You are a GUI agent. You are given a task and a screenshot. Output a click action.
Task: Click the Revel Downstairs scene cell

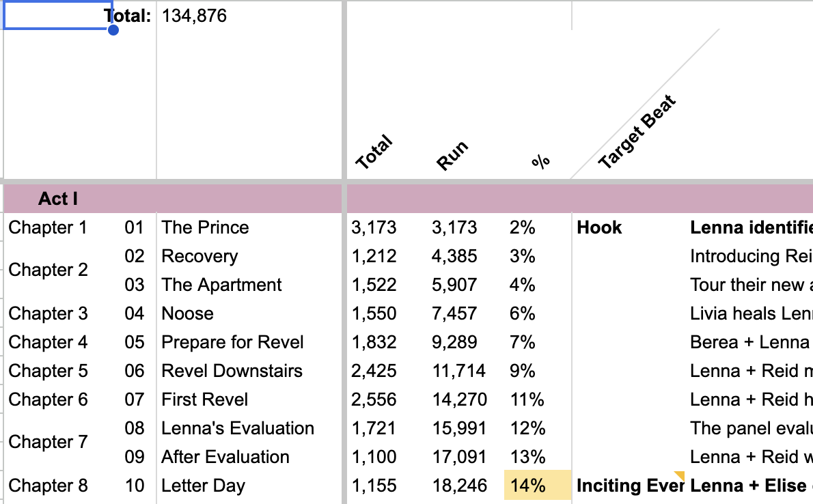point(232,371)
